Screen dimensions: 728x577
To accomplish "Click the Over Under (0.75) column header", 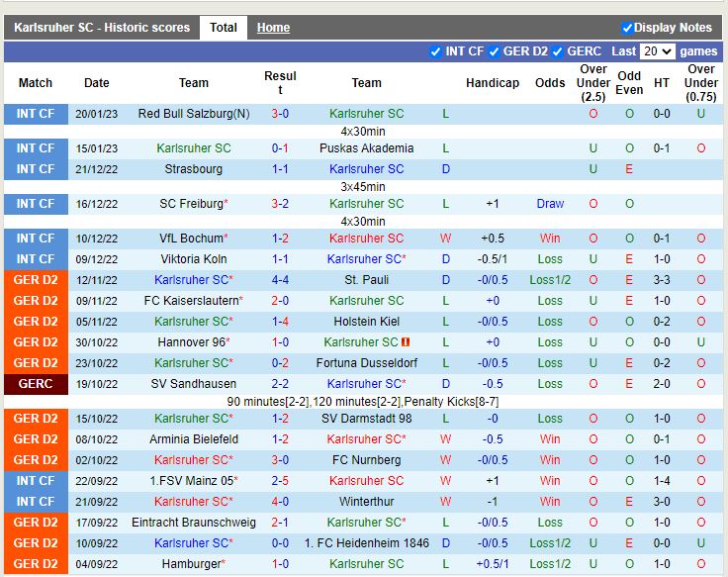I will [x=701, y=83].
